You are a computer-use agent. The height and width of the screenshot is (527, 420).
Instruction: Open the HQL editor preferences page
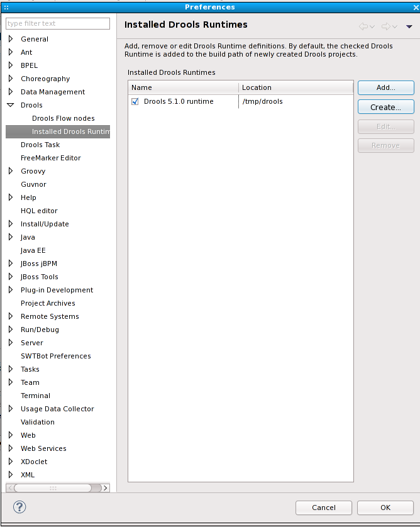tap(39, 211)
